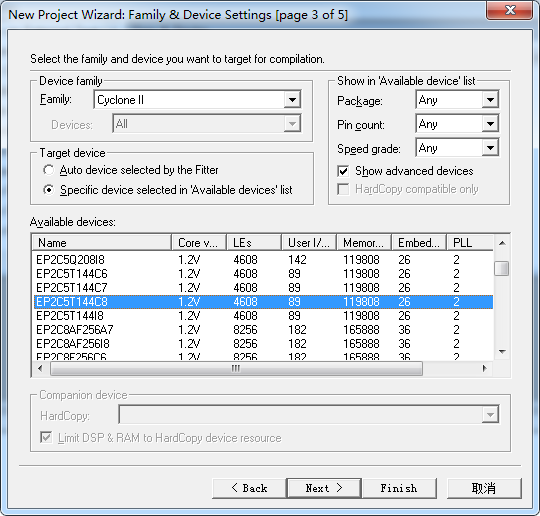Sort devices by Embedded multiplier column header
The width and height of the screenshot is (540, 516).
pos(419,242)
